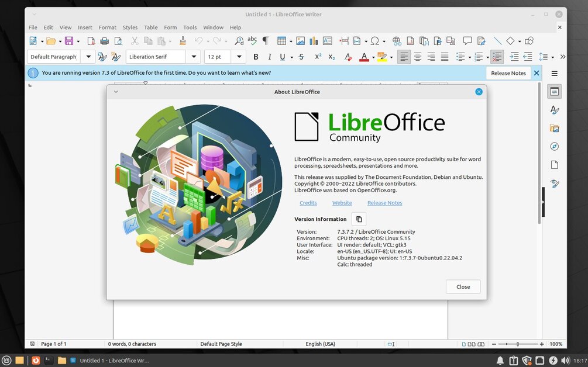588x367 pixels.
Task: Select the Insert Line tool
Action: [x=497, y=41]
